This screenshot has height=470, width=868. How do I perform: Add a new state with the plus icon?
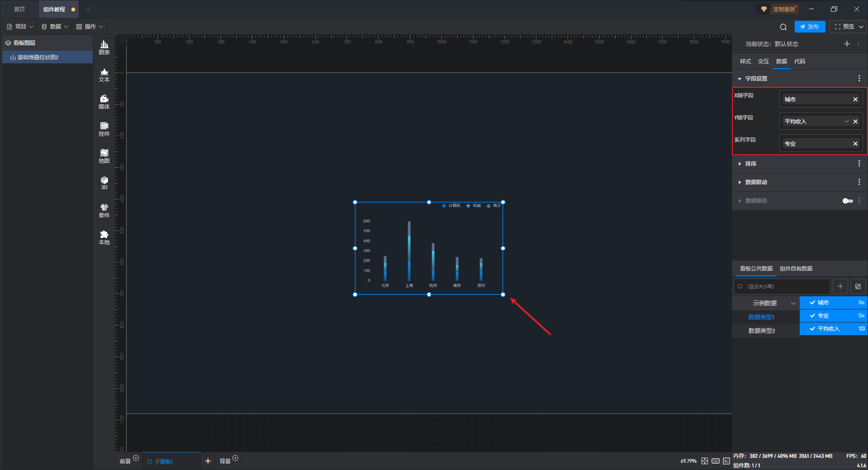(x=847, y=44)
